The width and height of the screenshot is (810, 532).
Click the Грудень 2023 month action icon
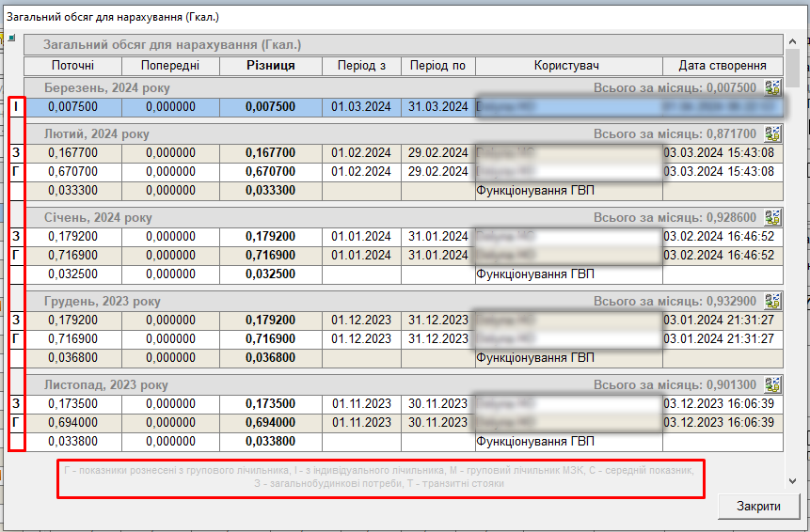coord(773,301)
